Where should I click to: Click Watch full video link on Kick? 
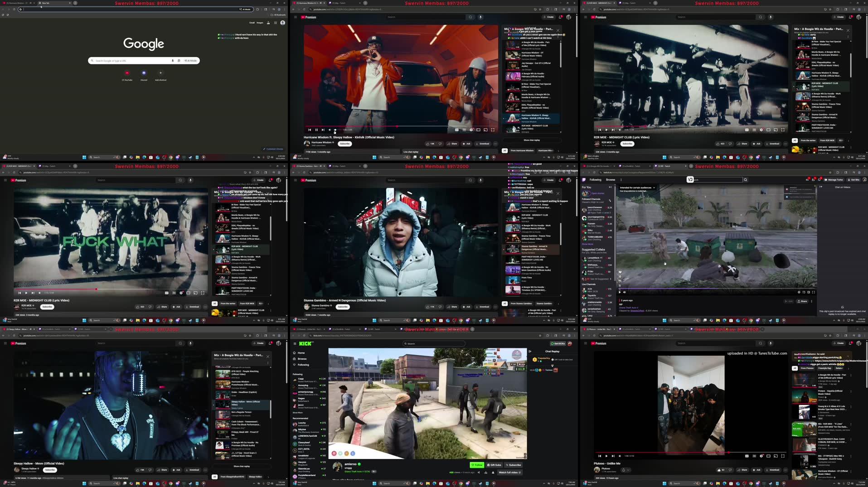[x=509, y=473]
